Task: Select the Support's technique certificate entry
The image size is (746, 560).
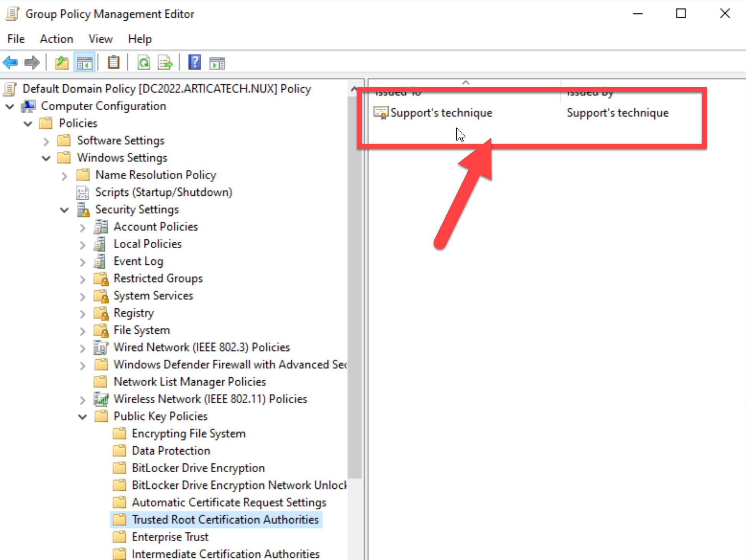Action: pyautogui.click(x=441, y=113)
